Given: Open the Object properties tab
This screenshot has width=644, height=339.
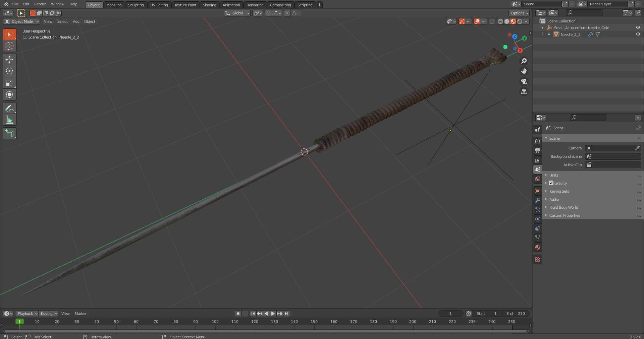Looking at the screenshot, I should click(x=538, y=191).
